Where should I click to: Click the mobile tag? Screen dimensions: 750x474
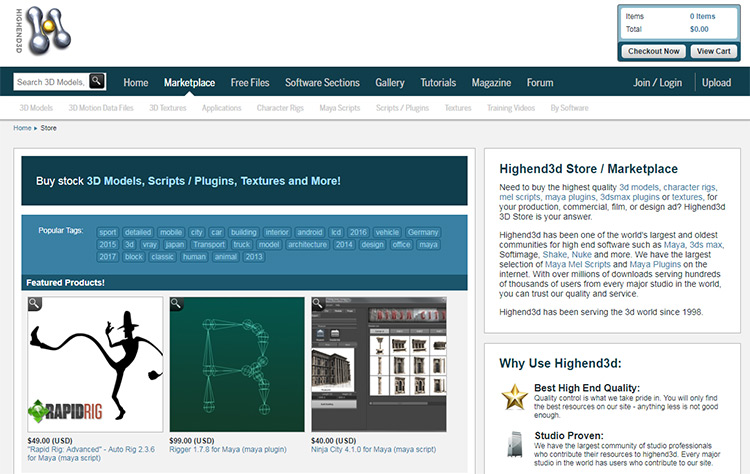pos(171,232)
